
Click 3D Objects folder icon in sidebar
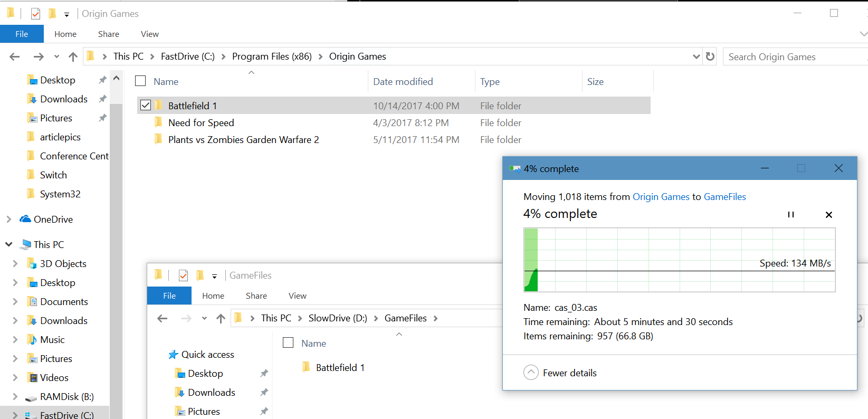tap(32, 263)
